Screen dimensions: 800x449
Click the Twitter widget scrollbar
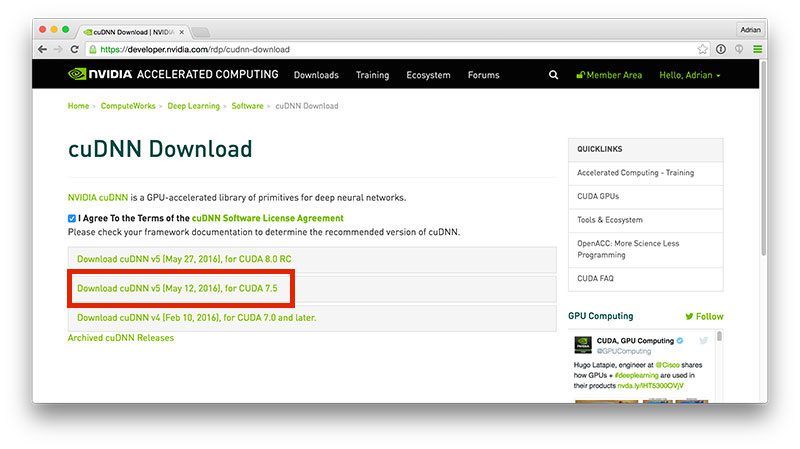point(719,336)
